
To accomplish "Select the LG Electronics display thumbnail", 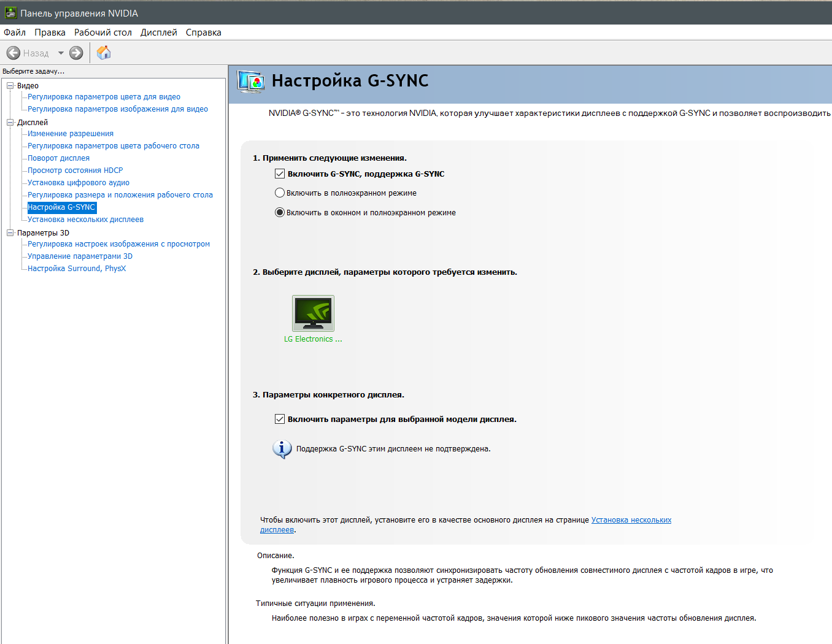I will pyautogui.click(x=313, y=313).
